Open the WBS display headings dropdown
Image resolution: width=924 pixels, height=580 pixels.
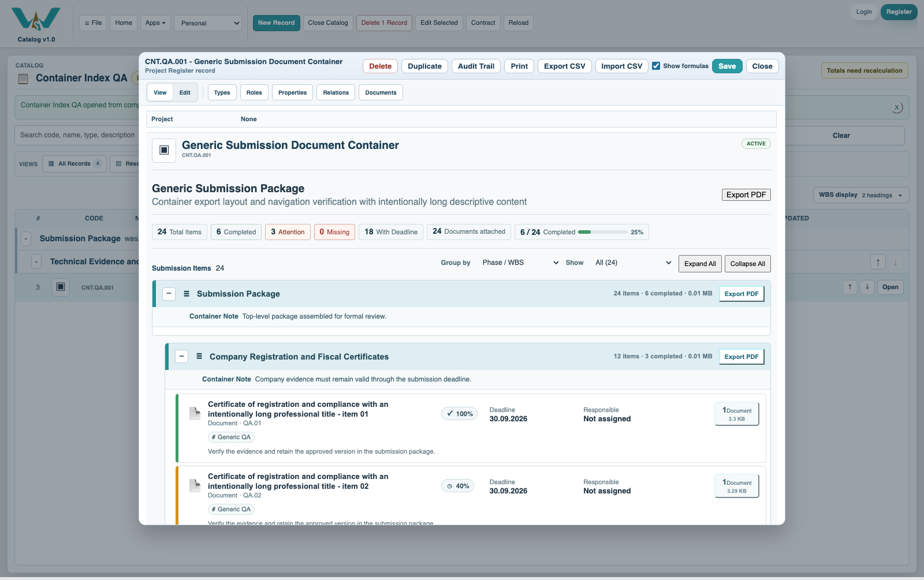pyautogui.click(x=861, y=195)
